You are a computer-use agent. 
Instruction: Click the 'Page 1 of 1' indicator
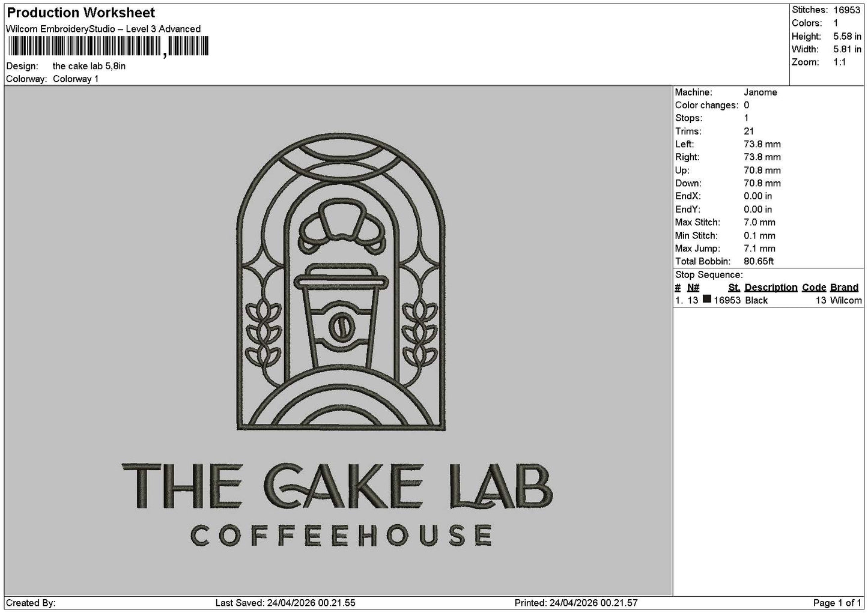point(837,603)
